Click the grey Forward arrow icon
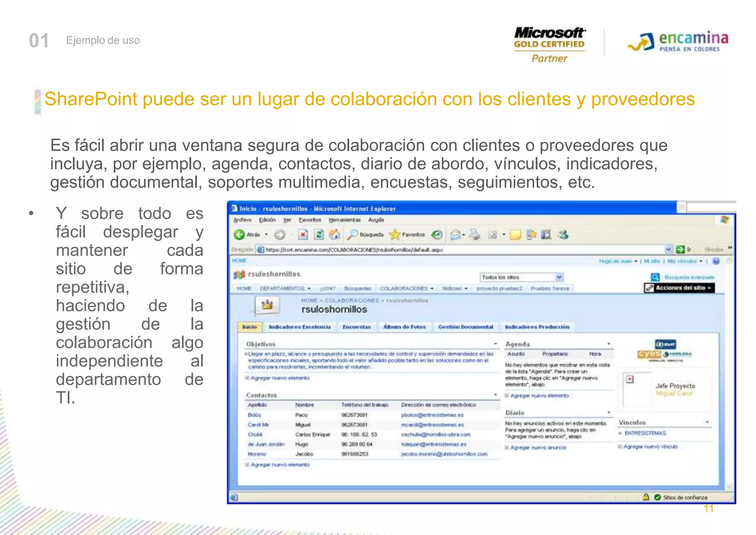756x535 pixels. tap(280, 235)
